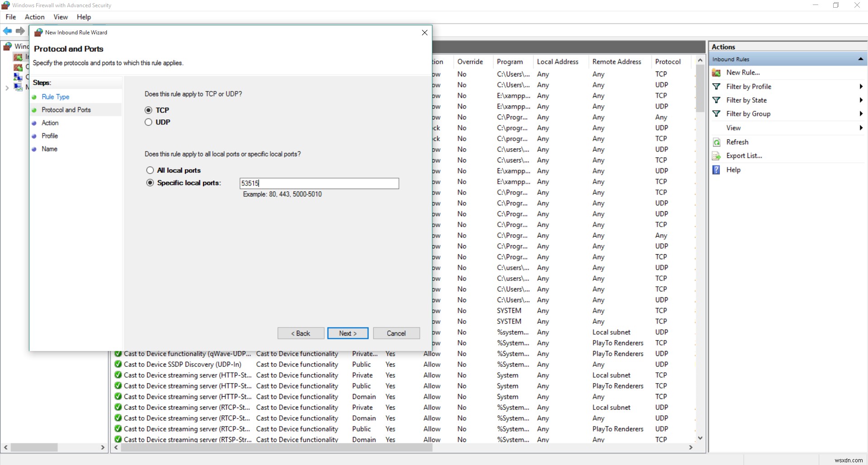Click the Filter by Group funnel icon
Viewport: 868px width, 465px height.
point(716,114)
